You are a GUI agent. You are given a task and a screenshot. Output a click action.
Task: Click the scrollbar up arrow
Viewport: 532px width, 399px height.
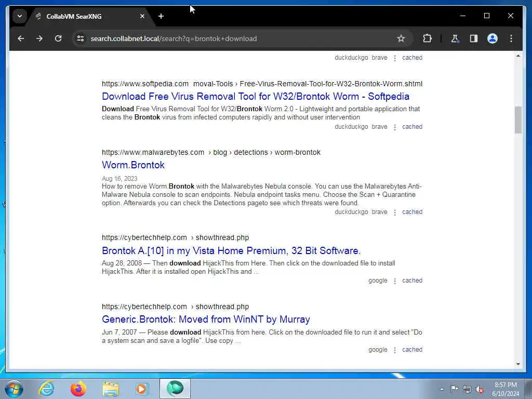pos(518,56)
